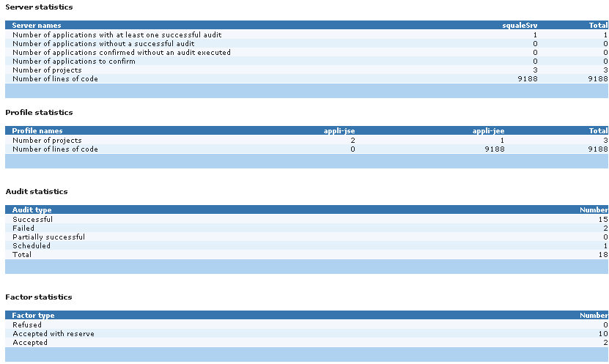The height and width of the screenshot is (364, 609).
Task: Click 'Number of projects' in Profile statistics
Action: pos(47,141)
